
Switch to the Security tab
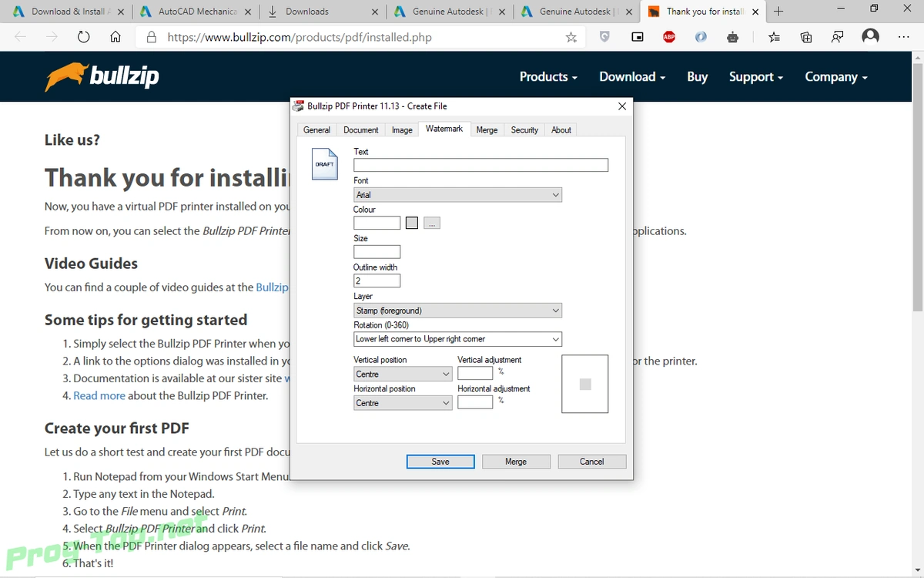[524, 130]
